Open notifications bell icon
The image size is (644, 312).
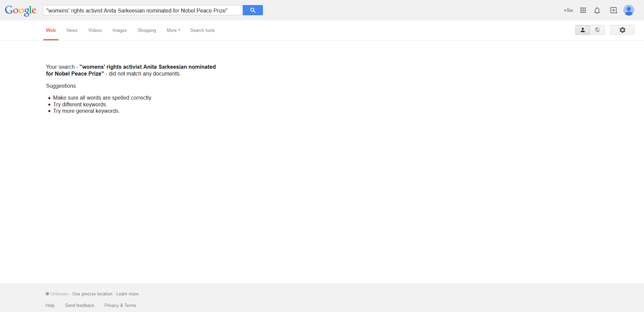597,11
